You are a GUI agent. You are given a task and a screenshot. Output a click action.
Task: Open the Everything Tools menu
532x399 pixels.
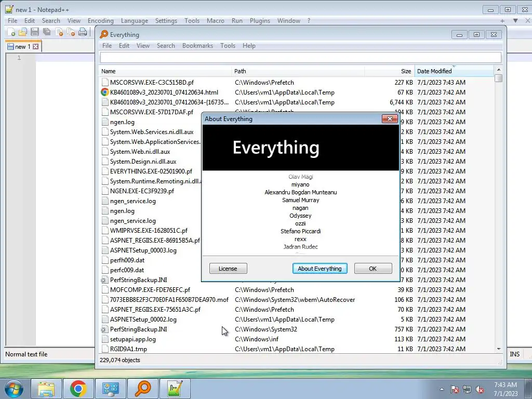click(228, 46)
